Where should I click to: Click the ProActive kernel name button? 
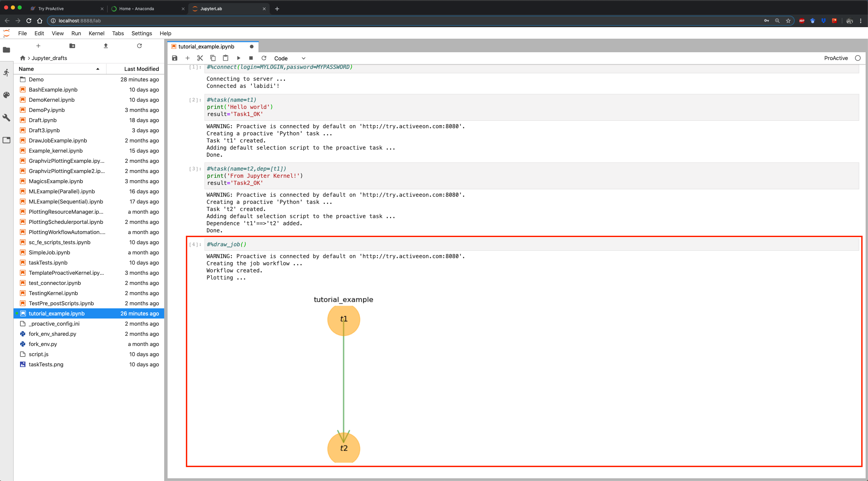pyautogui.click(x=836, y=58)
